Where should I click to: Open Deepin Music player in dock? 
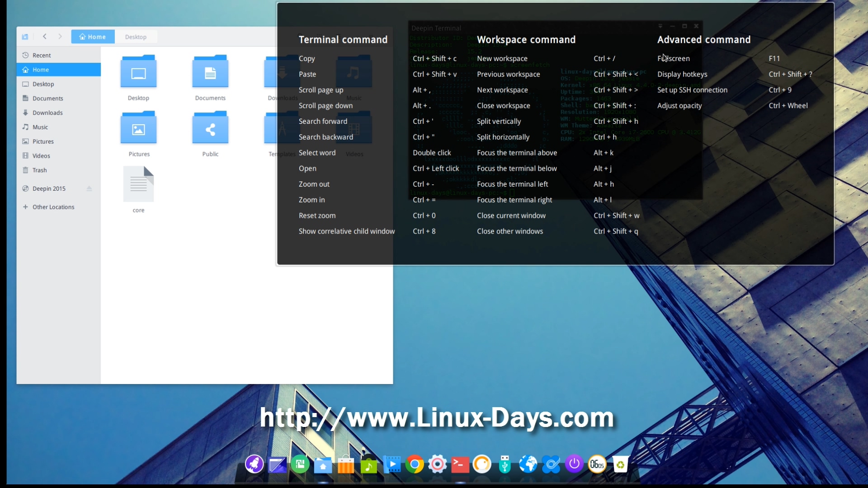click(x=368, y=464)
